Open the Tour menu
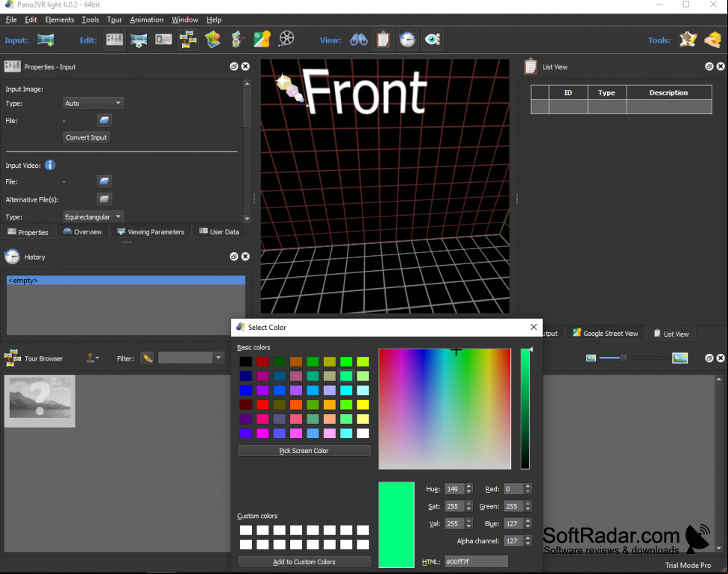This screenshot has height=574, width=728. pyautogui.click(x=114, y=19)
